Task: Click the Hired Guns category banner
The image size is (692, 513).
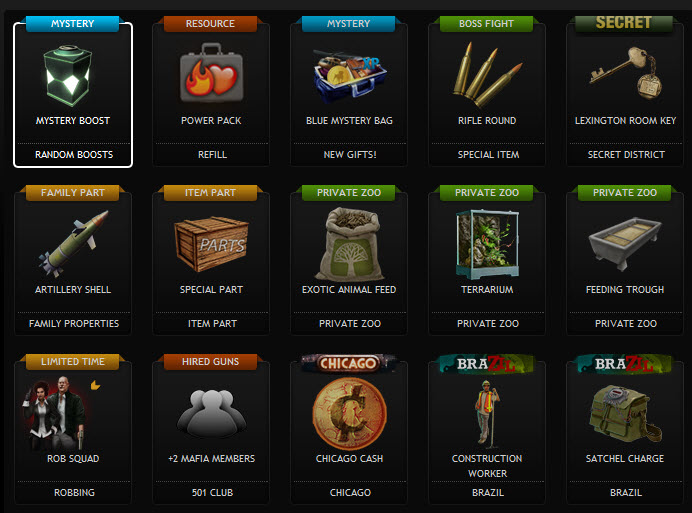Action: pos(211,362)
